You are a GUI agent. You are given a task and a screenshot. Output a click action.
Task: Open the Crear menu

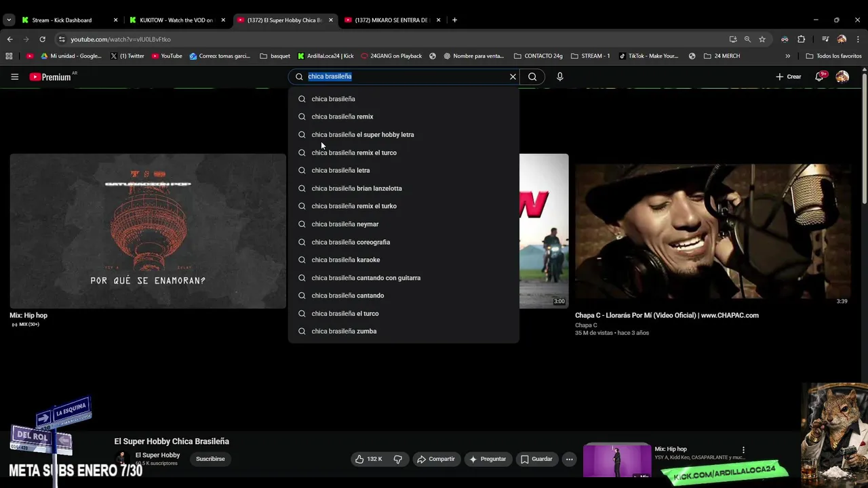click(789, 77)
